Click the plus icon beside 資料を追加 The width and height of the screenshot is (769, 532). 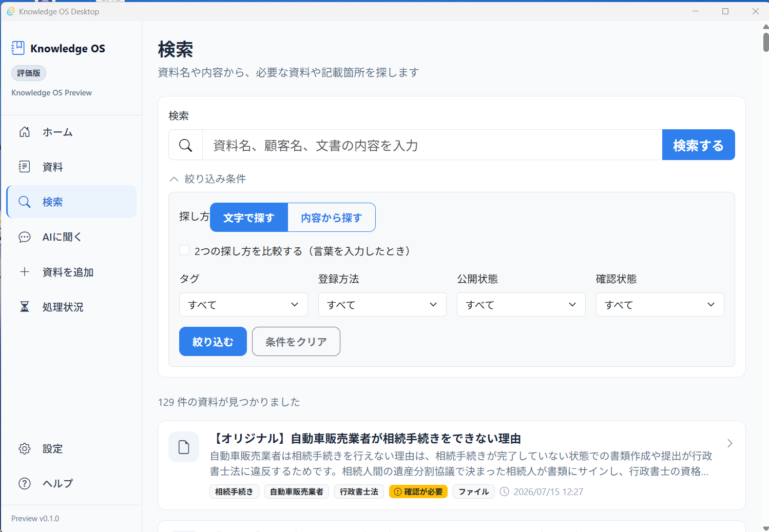25,272
